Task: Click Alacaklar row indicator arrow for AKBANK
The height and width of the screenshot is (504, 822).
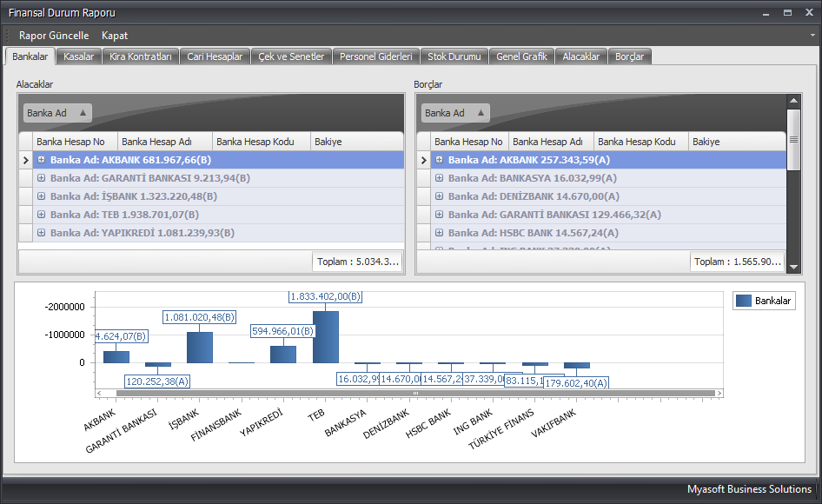Action: [x=26, y=160]
